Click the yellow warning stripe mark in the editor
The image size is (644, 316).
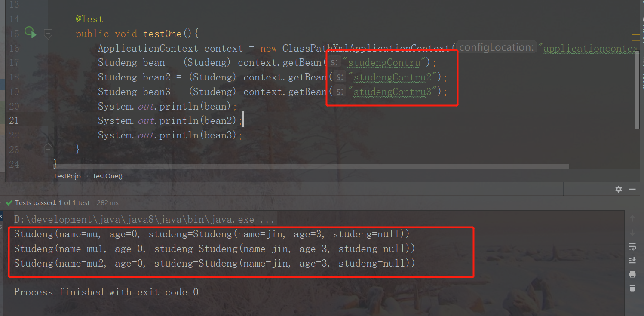[x=636, y=37]
